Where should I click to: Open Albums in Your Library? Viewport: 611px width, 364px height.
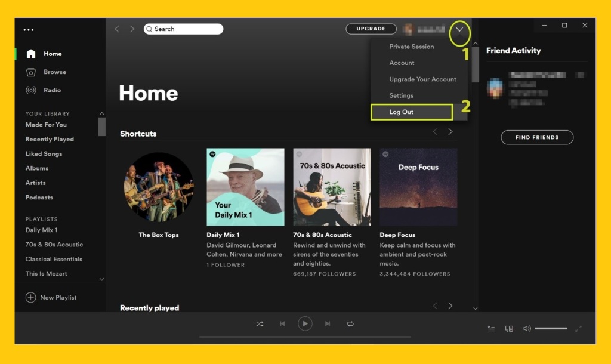(x=37, y=168)
